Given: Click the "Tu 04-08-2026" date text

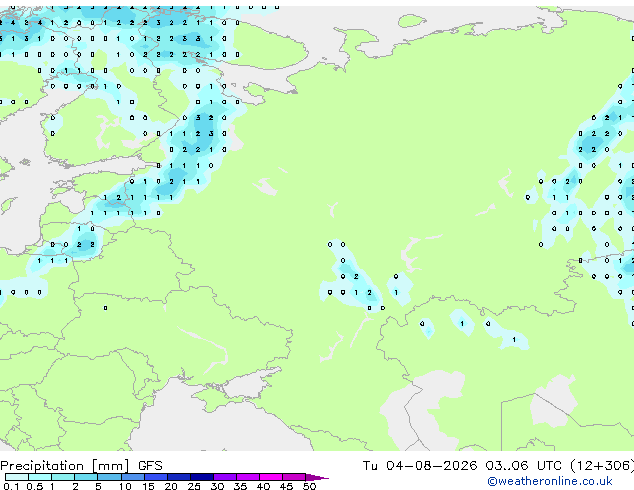Looking at the screenshot, I should pyautogui.click(x=420, y=466).
